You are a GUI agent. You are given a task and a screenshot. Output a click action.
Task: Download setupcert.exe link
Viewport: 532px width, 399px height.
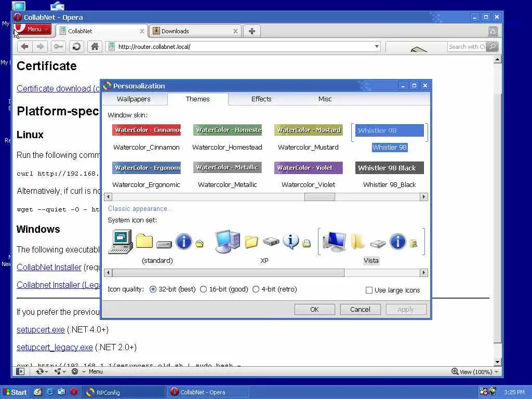click(x=41, y=329)
